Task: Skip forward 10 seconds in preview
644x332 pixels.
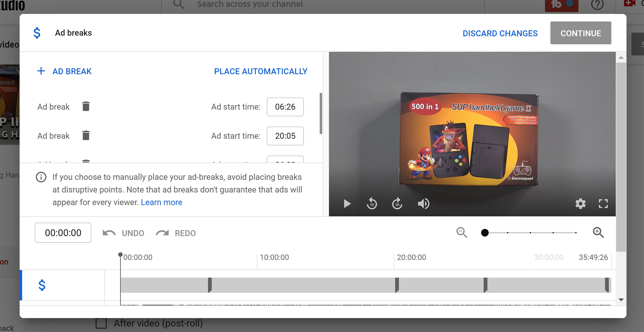Action: (397, 203)
